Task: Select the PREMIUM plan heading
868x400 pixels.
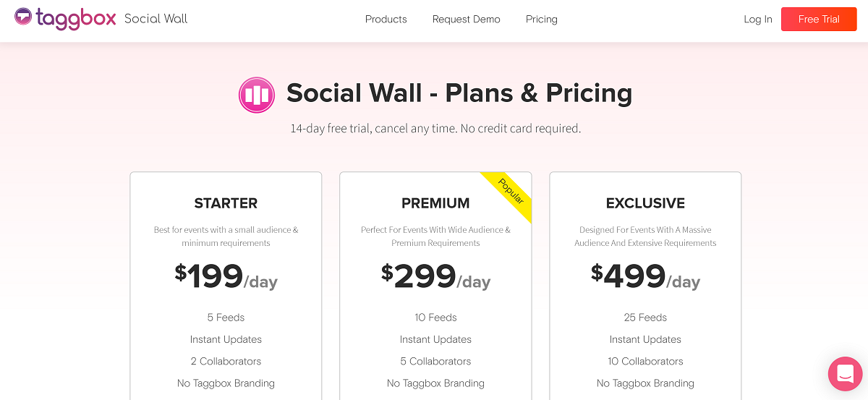Action: pos(435,203)
